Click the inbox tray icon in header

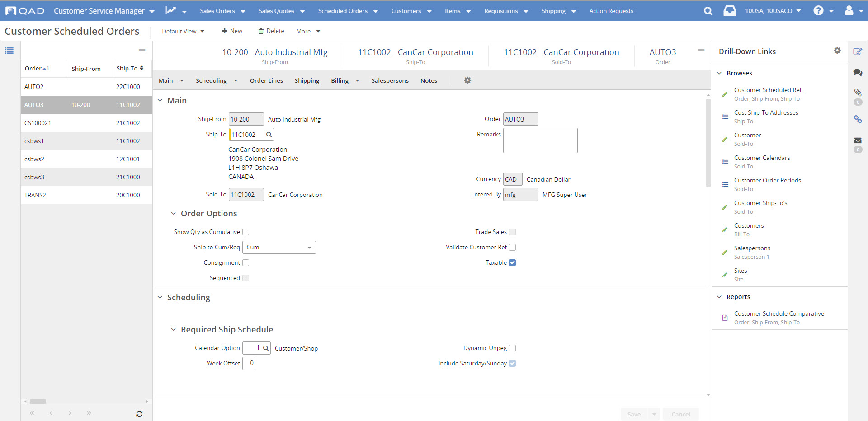tap(730, 11)
